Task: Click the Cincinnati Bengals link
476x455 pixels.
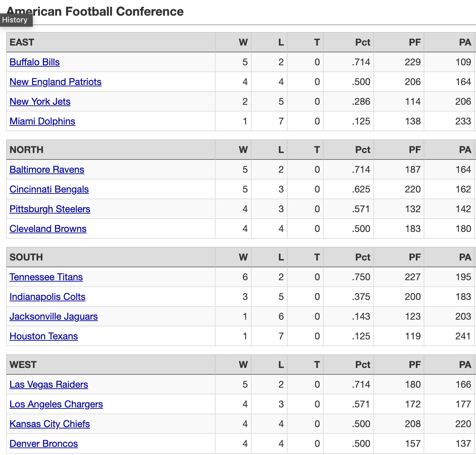Action: [49, 189]
